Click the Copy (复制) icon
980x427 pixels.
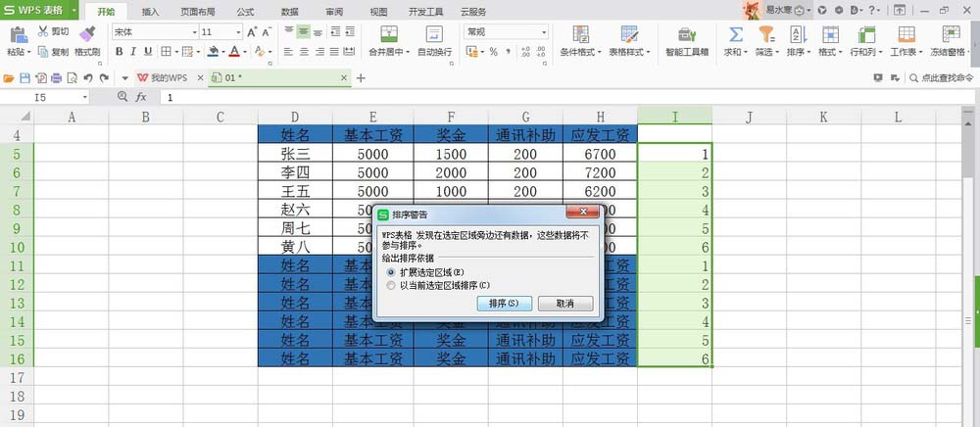point(43,52)
